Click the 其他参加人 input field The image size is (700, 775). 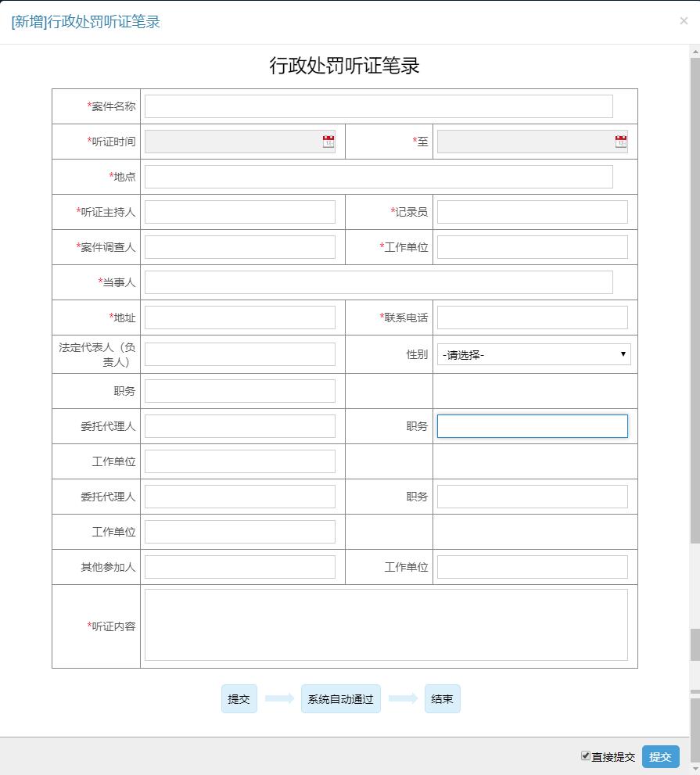pos(239,567)
